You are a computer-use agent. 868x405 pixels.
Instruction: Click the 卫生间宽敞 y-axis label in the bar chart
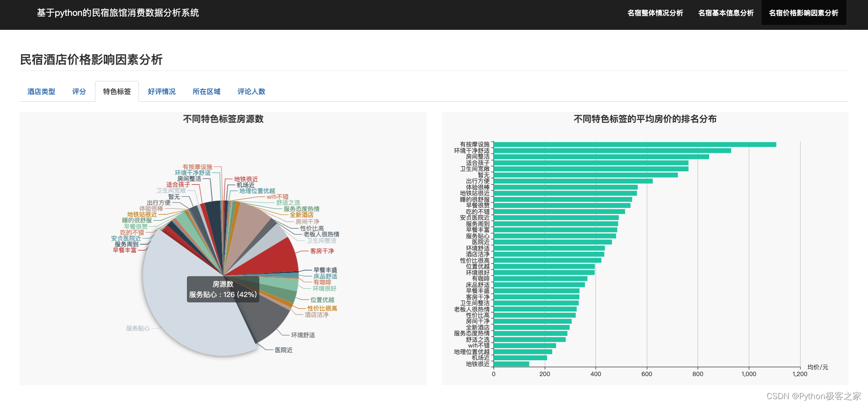pyautogui.click(x=475, y=169)
